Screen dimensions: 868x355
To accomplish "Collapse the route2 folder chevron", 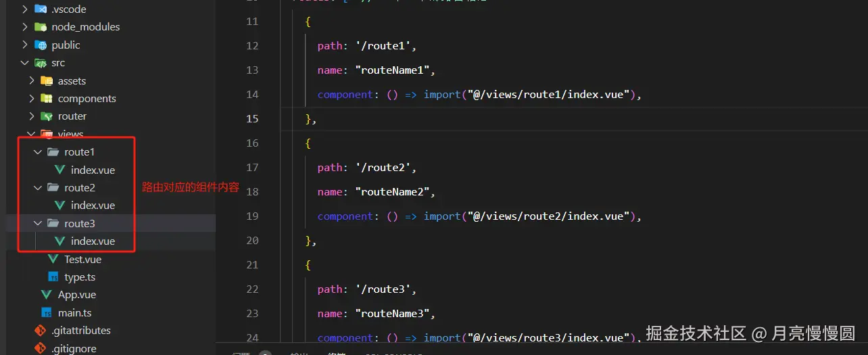I will click(x=38, y=188).
